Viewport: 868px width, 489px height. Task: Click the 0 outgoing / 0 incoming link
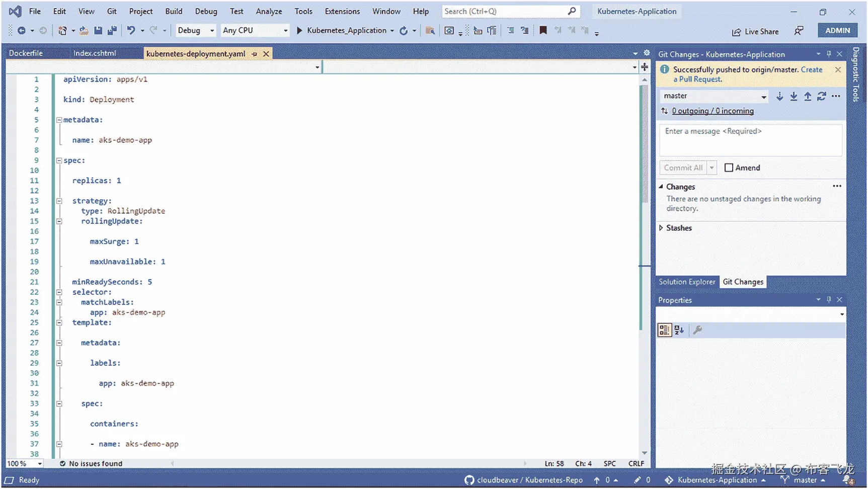(x=713, y=111)
